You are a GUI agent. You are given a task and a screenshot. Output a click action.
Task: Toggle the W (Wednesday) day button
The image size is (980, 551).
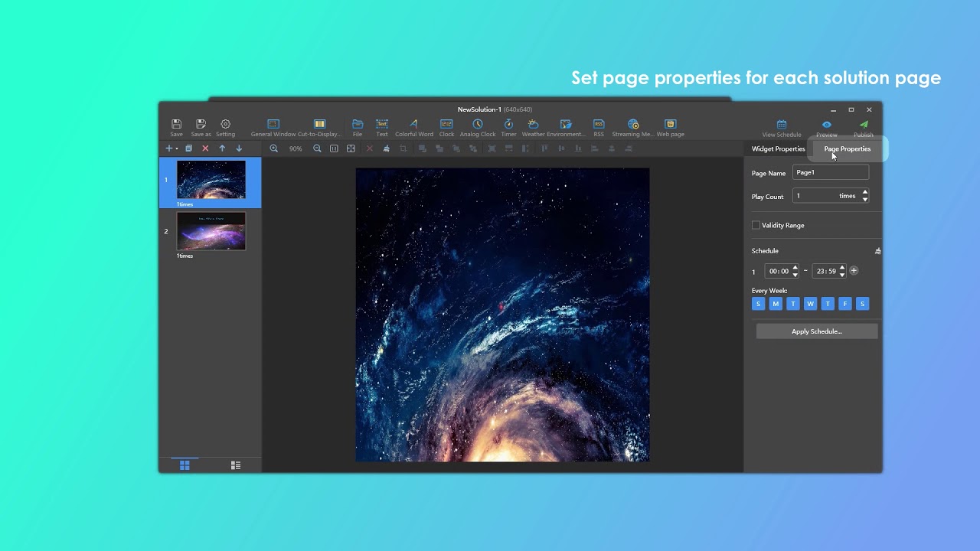(810, 304)
